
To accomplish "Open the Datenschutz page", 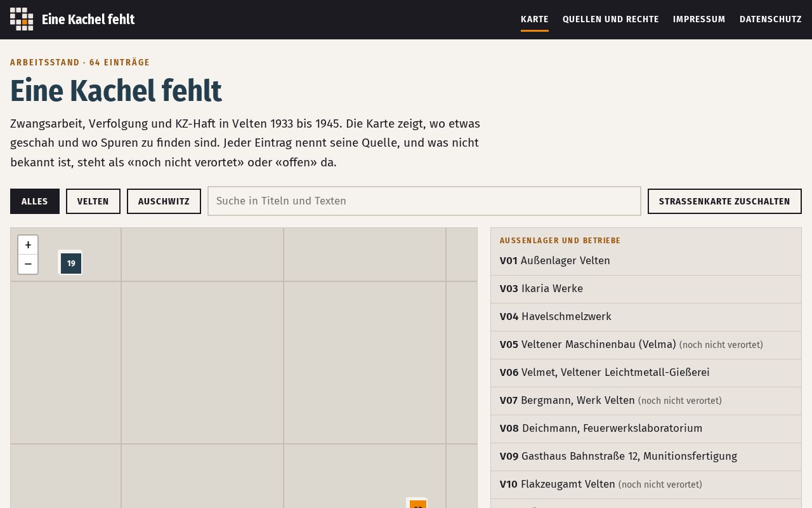I will (771, 19).
